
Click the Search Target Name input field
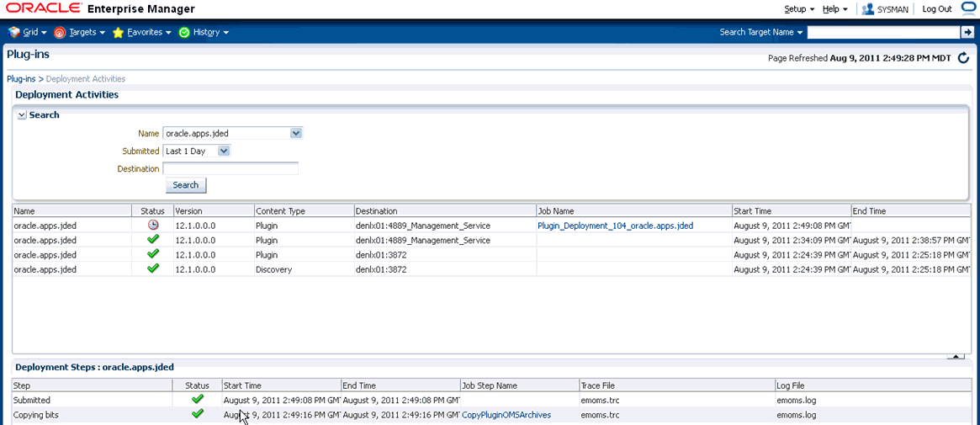[883, 32]
